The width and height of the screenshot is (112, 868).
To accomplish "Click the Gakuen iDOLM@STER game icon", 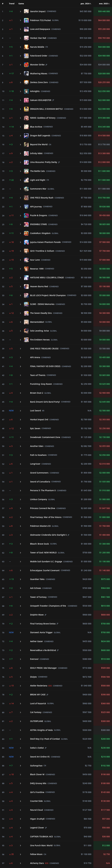I will (x=26, y=100).
